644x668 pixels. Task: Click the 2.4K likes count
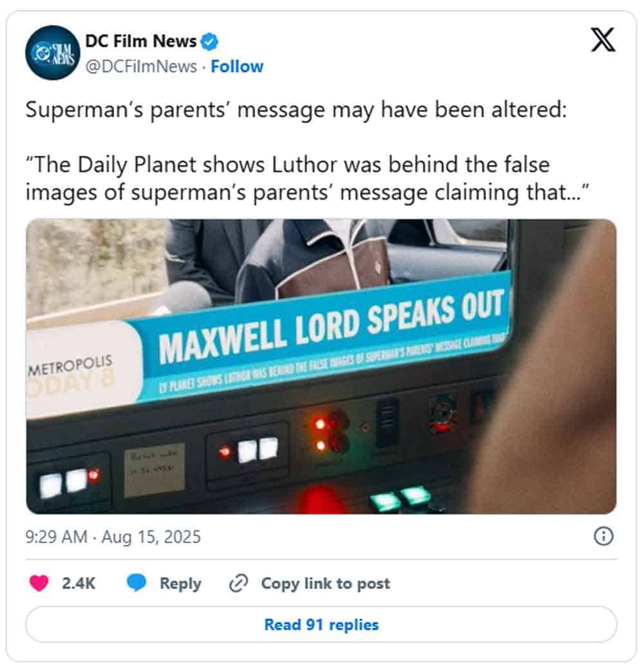click(x=79, y=583)
